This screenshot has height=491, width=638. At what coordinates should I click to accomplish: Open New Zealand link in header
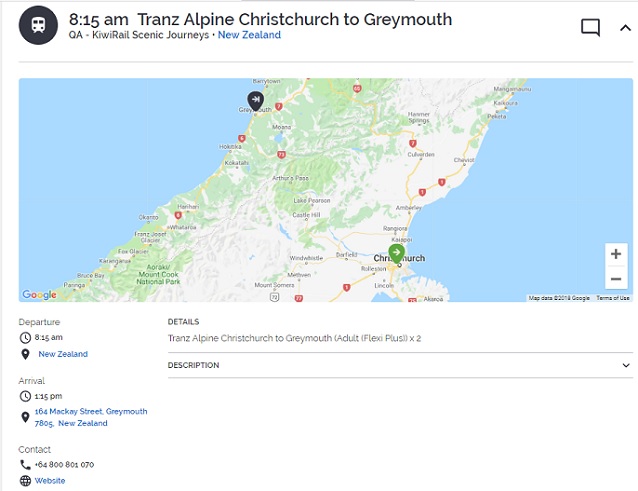point(249,35)
